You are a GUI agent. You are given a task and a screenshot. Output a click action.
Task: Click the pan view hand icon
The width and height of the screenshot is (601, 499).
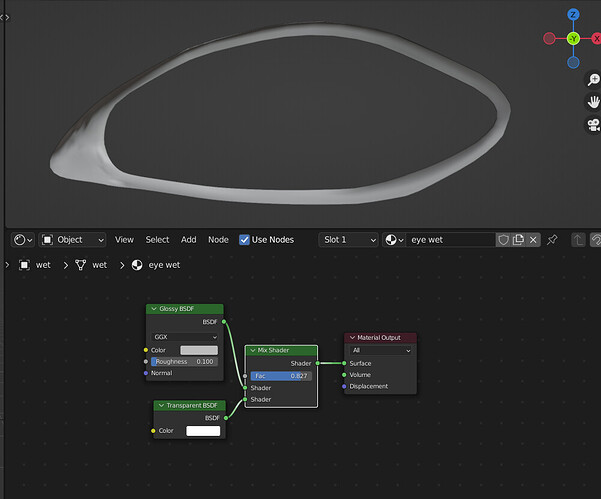[x=593, y=102]
